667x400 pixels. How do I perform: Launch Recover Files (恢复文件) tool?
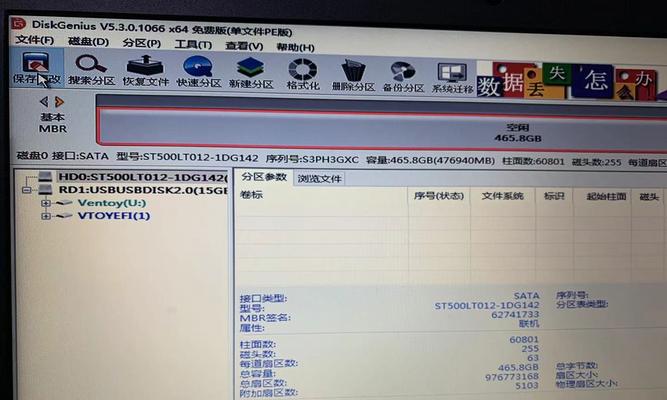(x=145, y=71)
